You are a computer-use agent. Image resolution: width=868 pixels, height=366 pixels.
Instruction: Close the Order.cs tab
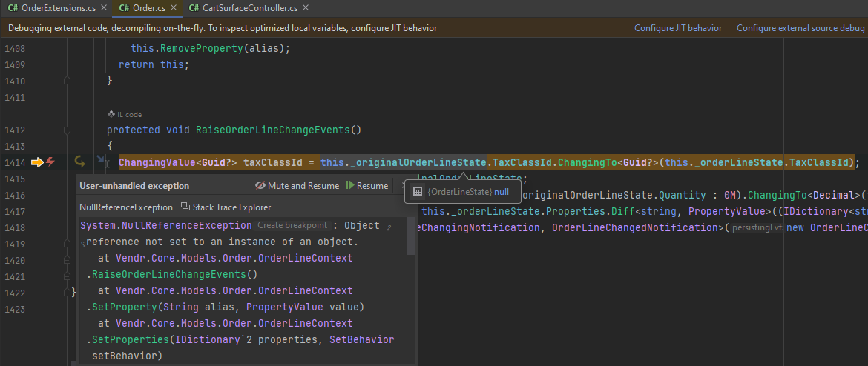coord(174,8)
